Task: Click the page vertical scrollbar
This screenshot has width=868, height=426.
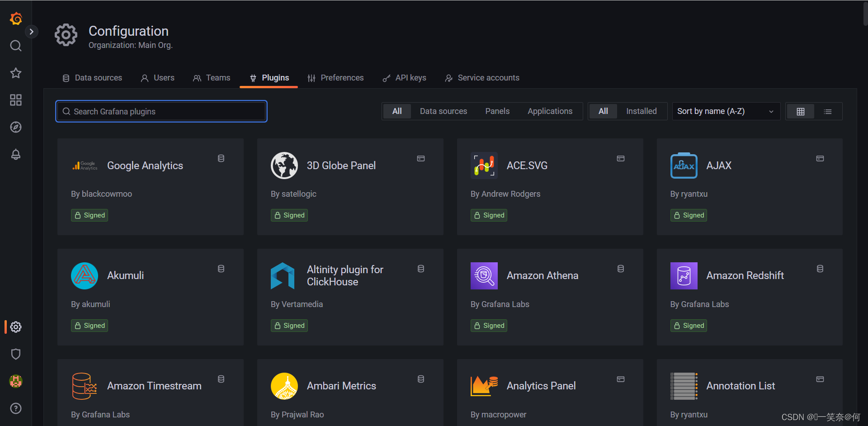Action: click(x=865, y=14)
